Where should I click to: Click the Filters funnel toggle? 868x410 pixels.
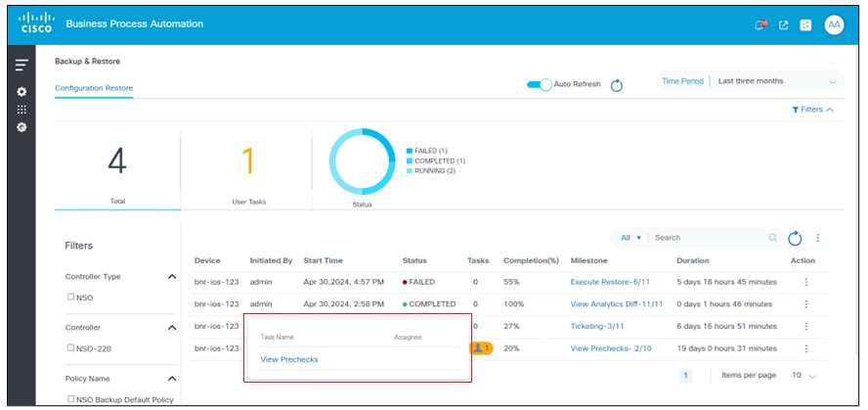pyautogui.click(x=812, y=110)
